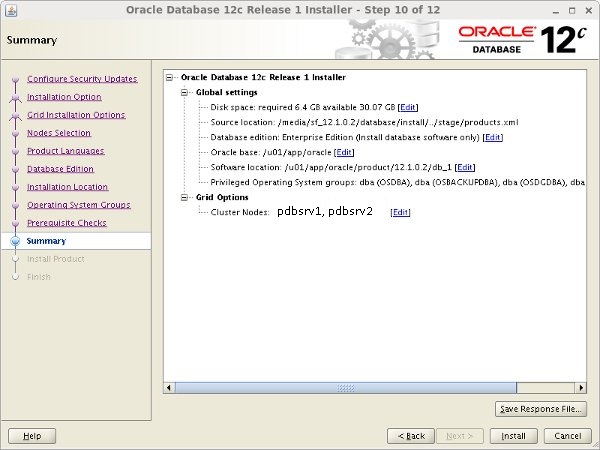
Task: Edit the Disk space setting
Action: (x=408, y=108)
